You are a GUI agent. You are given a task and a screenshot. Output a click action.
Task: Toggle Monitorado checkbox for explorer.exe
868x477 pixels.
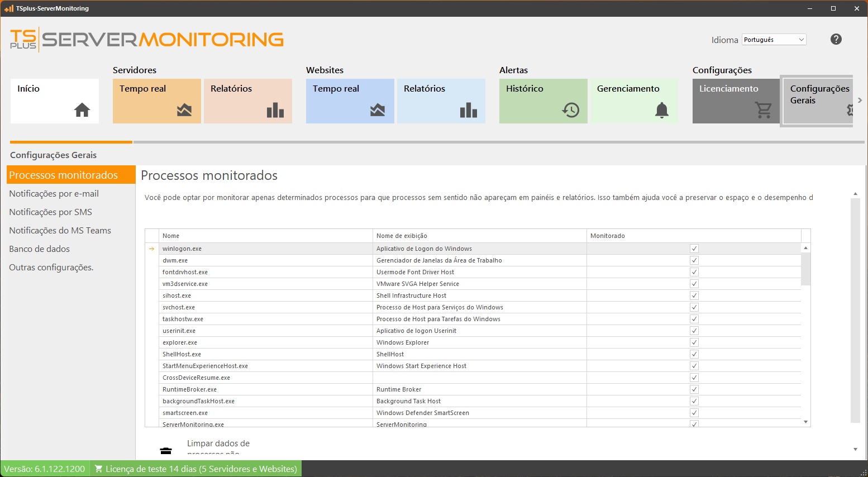tap(694, 342)
